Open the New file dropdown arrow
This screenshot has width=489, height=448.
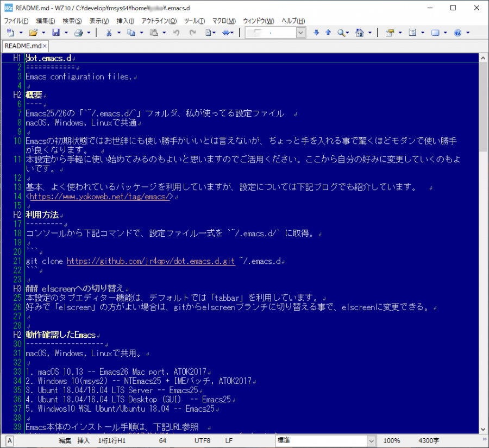click(21, 33)
